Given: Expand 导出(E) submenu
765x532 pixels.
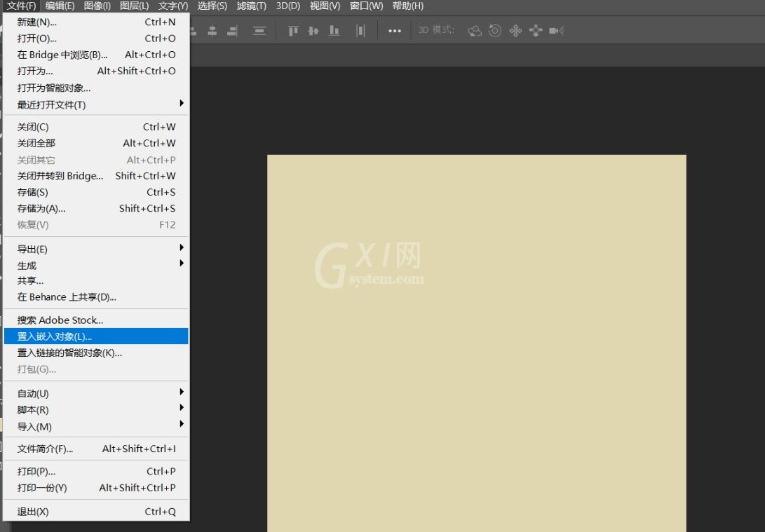Looking at the screenshot, I should (96, 249).
